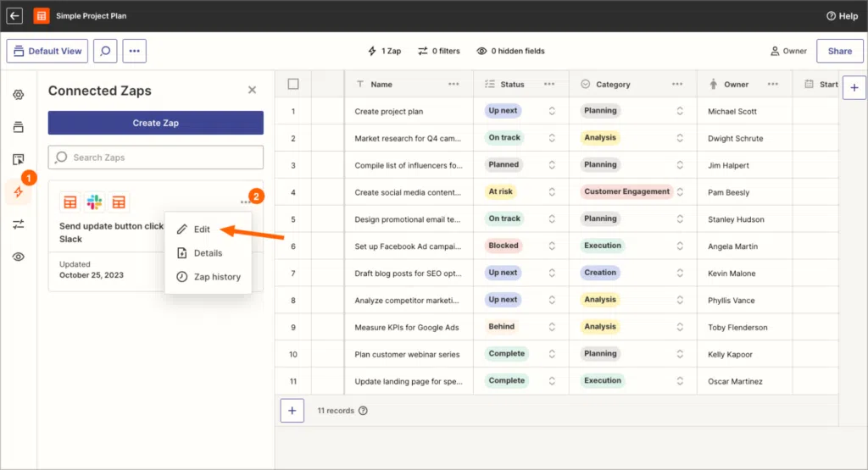Click first table icon on Zap card

(x=70, y=202)
